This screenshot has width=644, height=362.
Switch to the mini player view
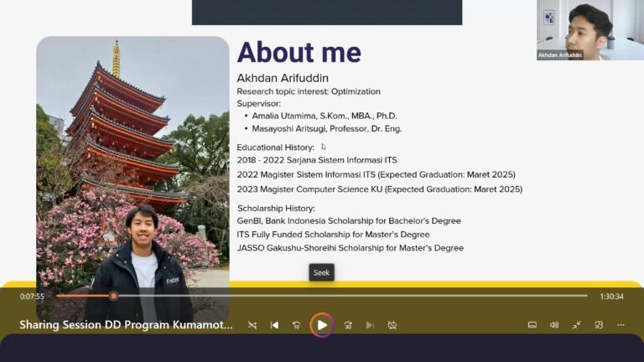pyautogui.click(x=599, y=325)
